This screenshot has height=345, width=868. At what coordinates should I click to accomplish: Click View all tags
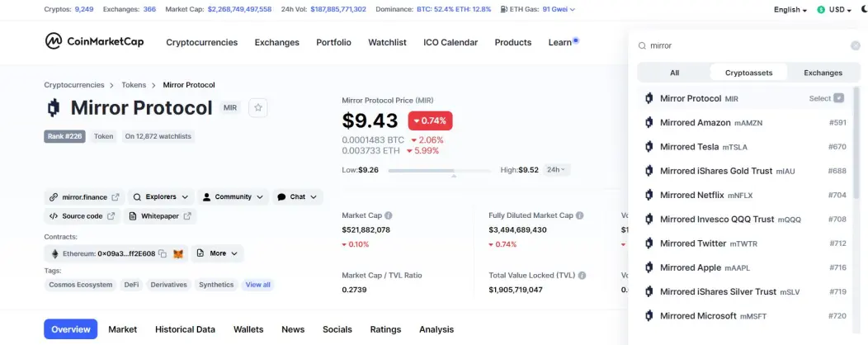coord(258,285)
